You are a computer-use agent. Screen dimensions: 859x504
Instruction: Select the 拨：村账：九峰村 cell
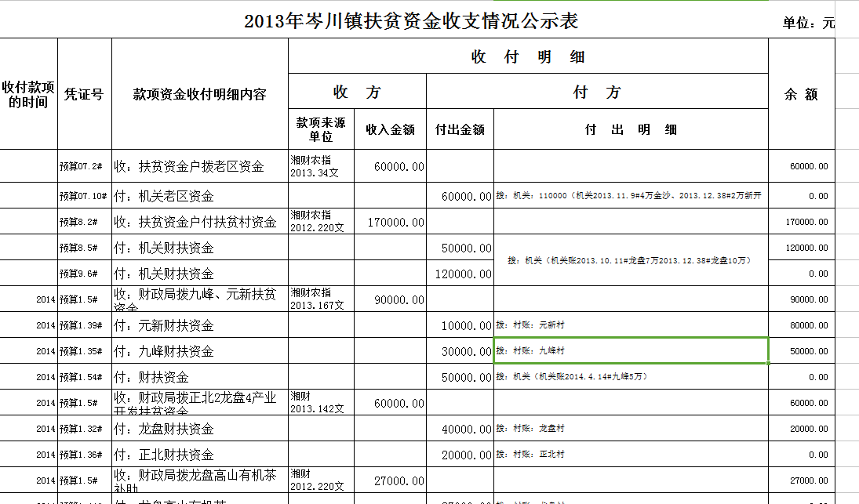click(x=630, y=351)
